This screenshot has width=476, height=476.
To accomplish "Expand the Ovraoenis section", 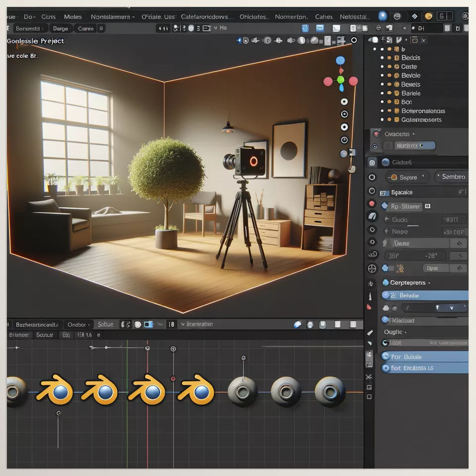I will [x=400, y=134].
